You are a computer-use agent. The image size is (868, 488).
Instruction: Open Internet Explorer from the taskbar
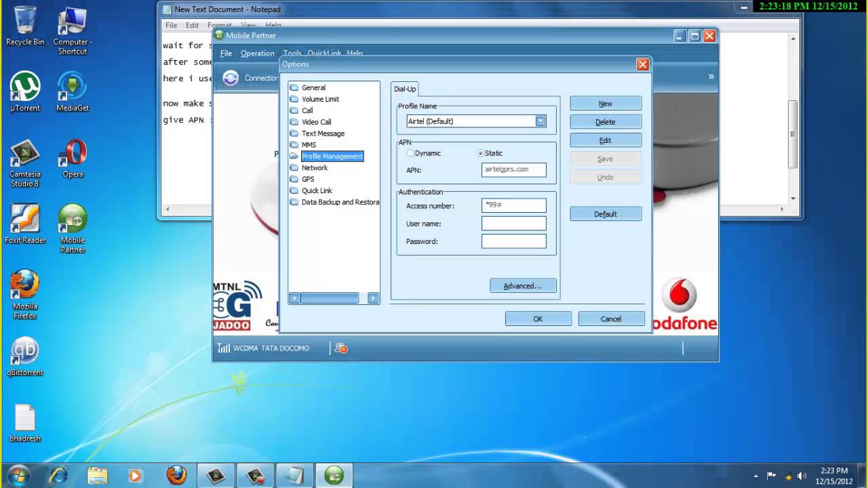[x=59, y=476]
